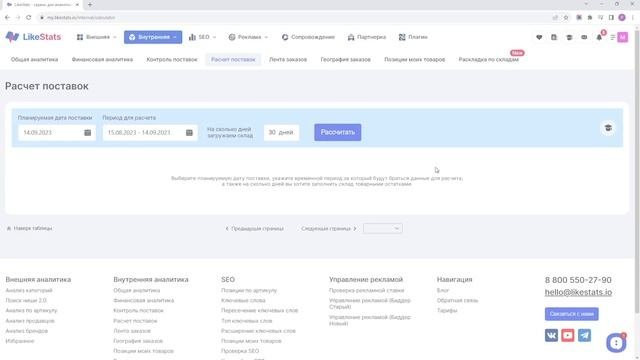Open the Telegram social icon
The width and height of the screenshot is (640, 360).
click(584, 335)
